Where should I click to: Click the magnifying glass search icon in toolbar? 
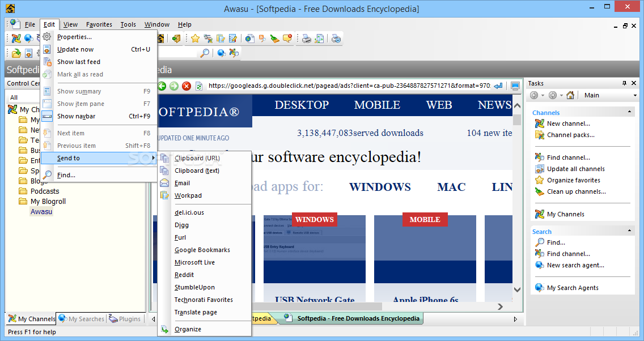point(205,53)
